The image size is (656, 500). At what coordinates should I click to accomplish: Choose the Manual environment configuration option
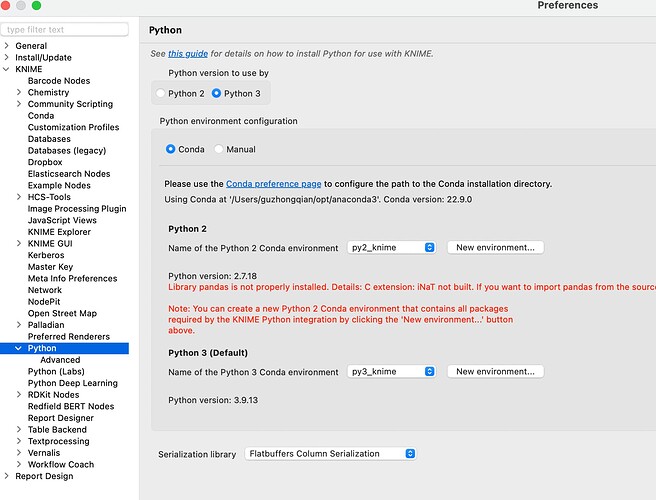(x=219, y=150)
